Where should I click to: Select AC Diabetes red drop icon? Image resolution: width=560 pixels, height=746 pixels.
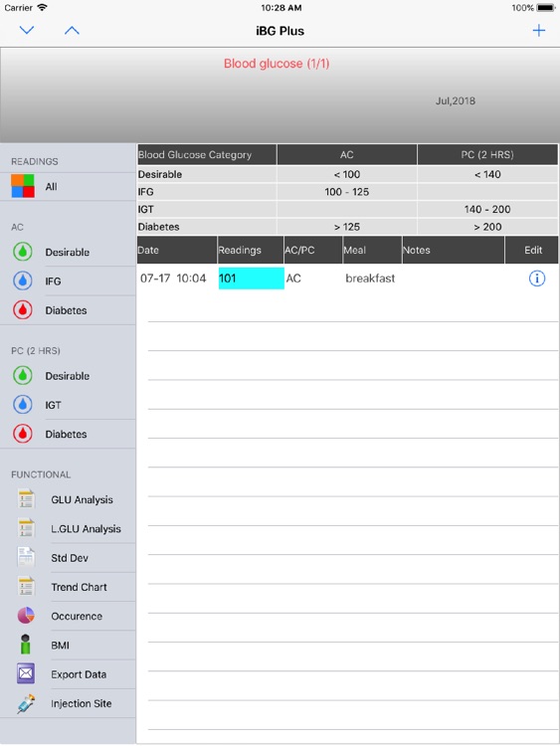tap(22, 310)
